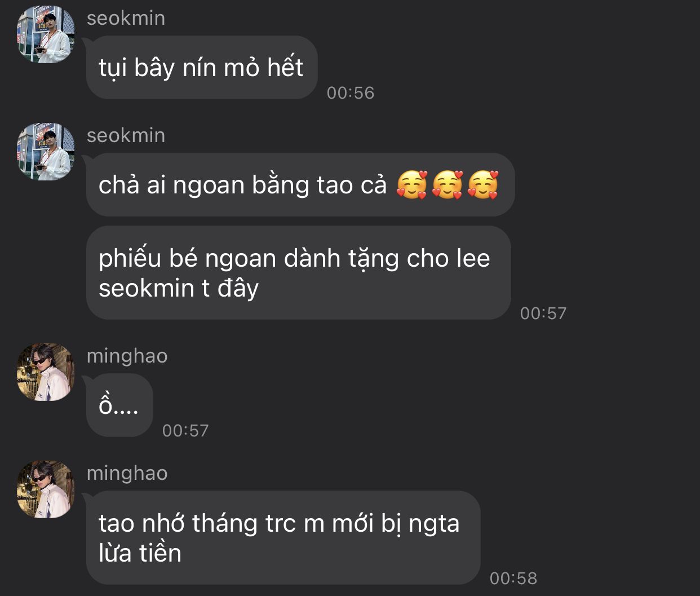Open minghao's avatar beside the "ồ...." message
The image size is (700, 596).
[46, 372]
